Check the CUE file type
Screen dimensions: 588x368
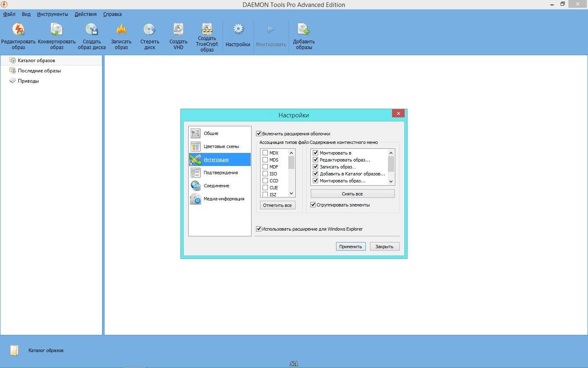point(265,188)
